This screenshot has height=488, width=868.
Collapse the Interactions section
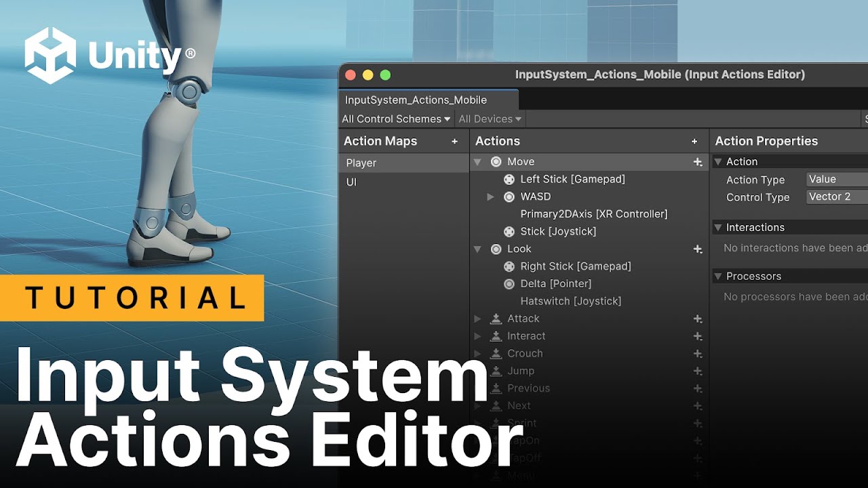pyautogui.click(x=719, y=228)
